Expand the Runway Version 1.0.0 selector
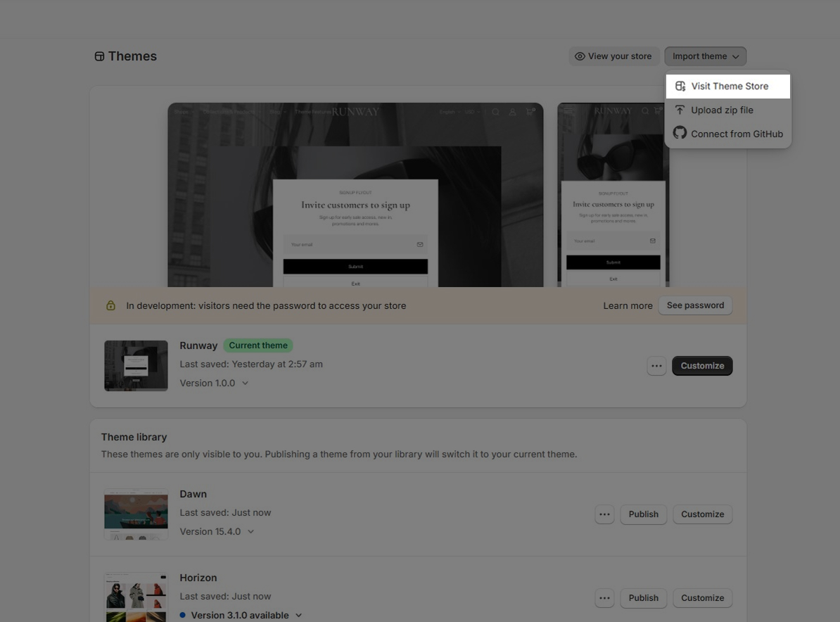 click(x=214, y=383)
